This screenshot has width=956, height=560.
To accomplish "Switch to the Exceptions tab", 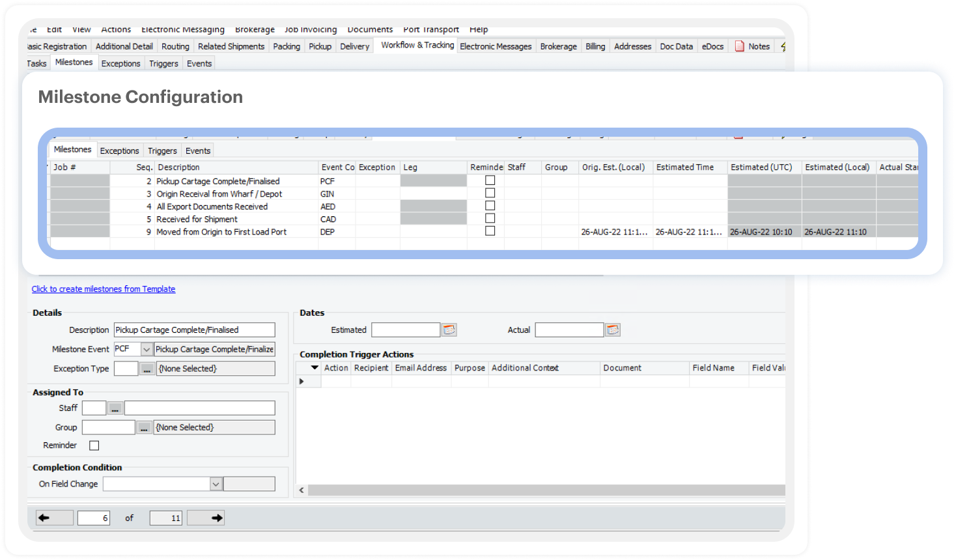I will point(119,150).
